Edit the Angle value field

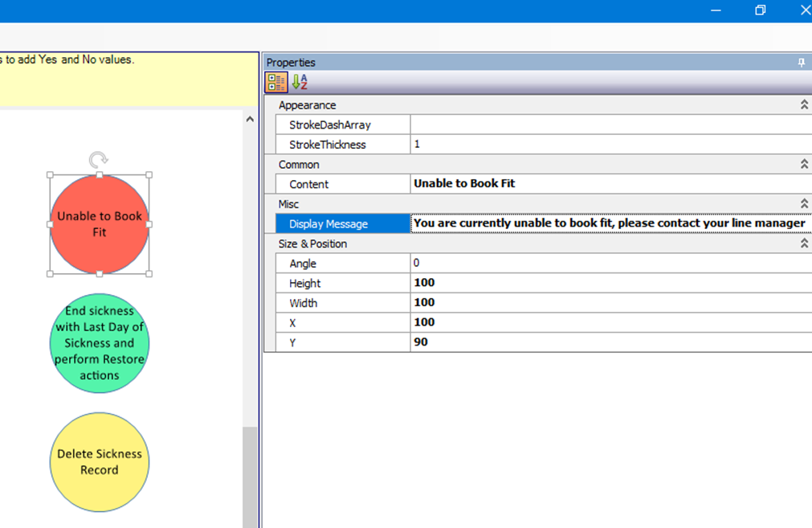pos(610,263)
